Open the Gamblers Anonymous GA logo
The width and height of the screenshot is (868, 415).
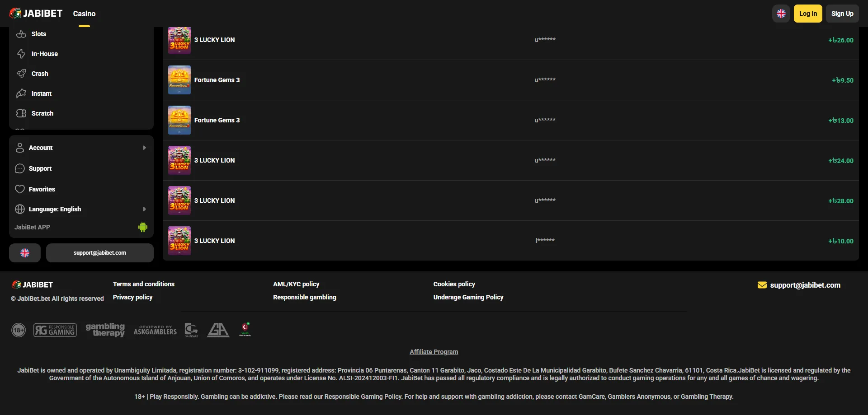(x=218, y=330)
